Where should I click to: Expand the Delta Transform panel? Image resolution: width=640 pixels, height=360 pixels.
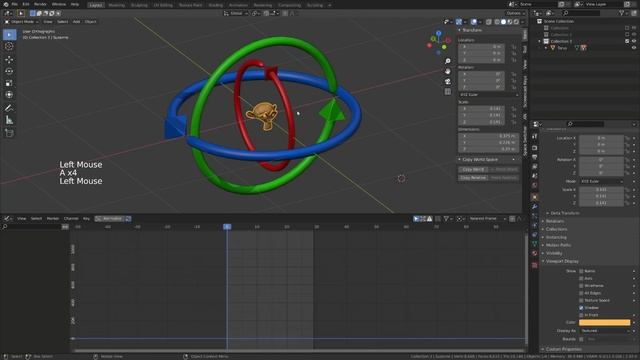click(x=565, y=213)
